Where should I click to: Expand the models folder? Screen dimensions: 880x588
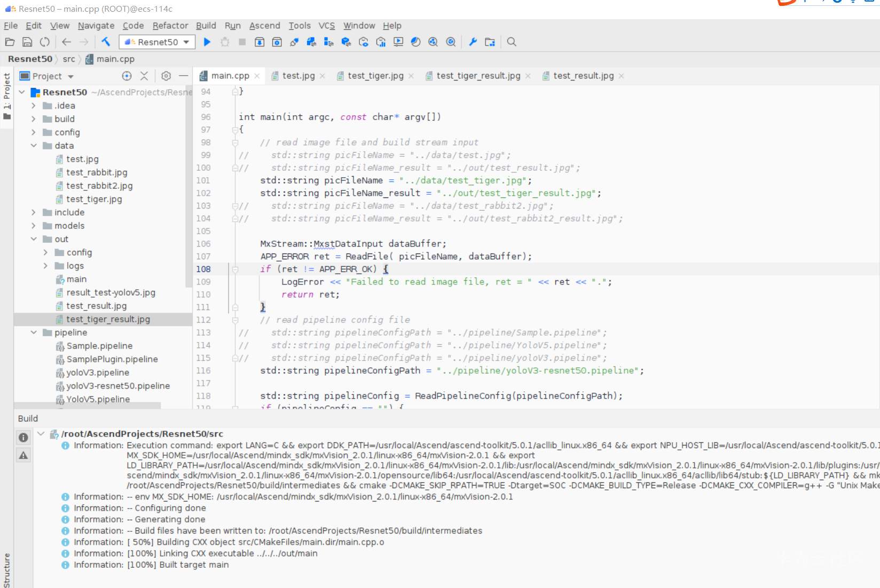[34, 226]
